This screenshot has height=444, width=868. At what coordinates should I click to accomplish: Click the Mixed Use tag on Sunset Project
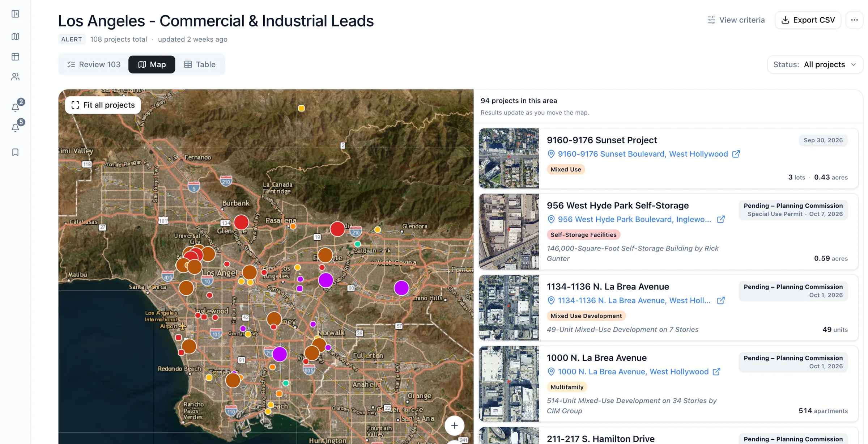[x=566, y=169]
